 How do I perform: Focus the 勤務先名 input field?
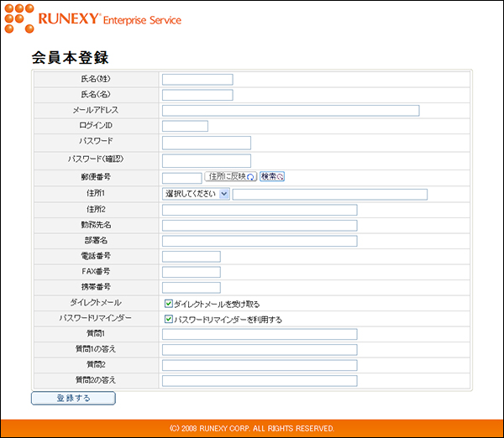click(260, 226)
